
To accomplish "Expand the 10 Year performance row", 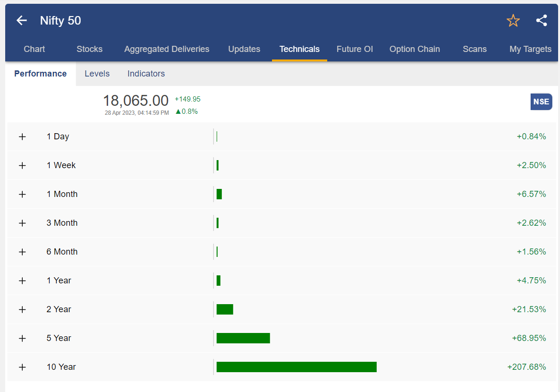I will click(x=22, y=366).
